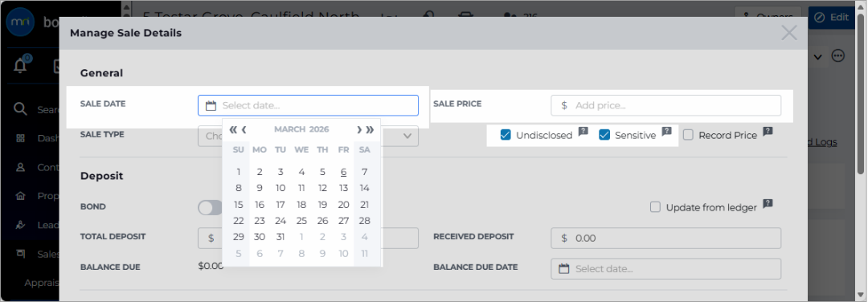Image resolution: width=868 pixels, height=302 pixels.
Task: Open the Contacts person icon in sidebar
Action: click(20, 167)
